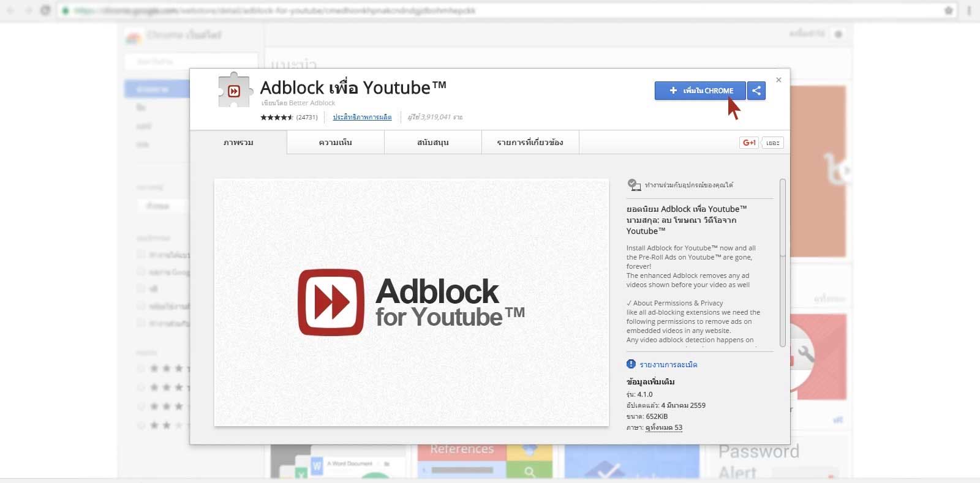Switch to the ความเห็น reviews tab
Screen dimensions: 980x483
(x=336, y=143)
